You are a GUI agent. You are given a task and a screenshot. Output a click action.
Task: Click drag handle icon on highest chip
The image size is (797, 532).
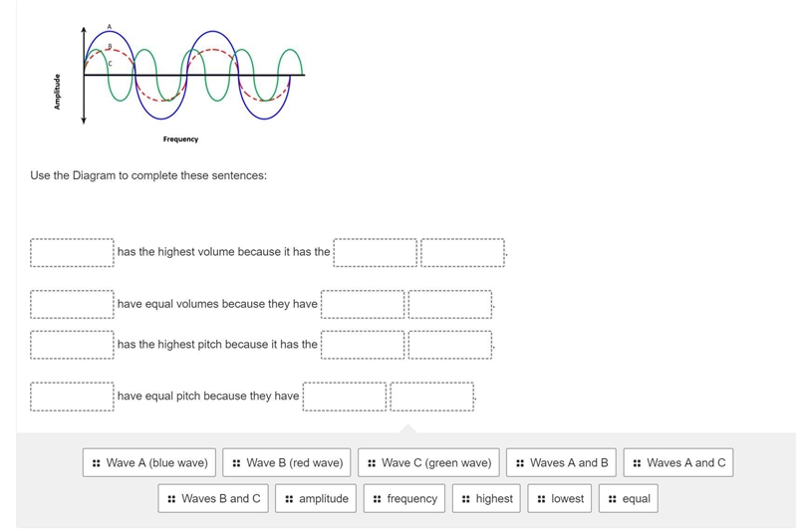pos(466,499)
